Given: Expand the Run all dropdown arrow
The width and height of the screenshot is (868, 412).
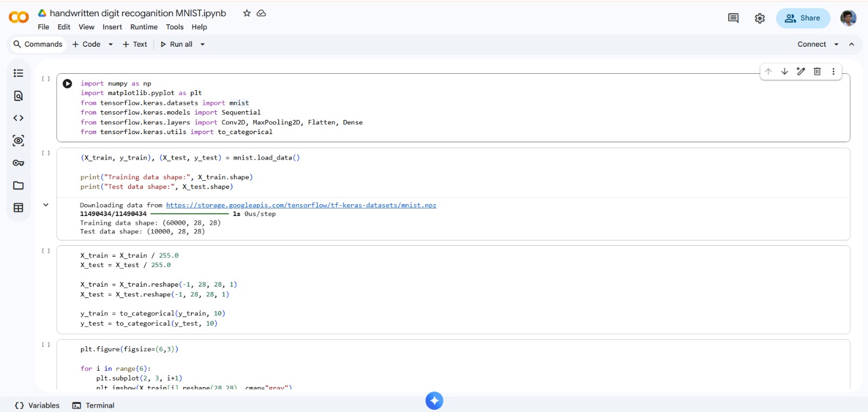Looking at the screenshot, I should click(x=203, y=45).
